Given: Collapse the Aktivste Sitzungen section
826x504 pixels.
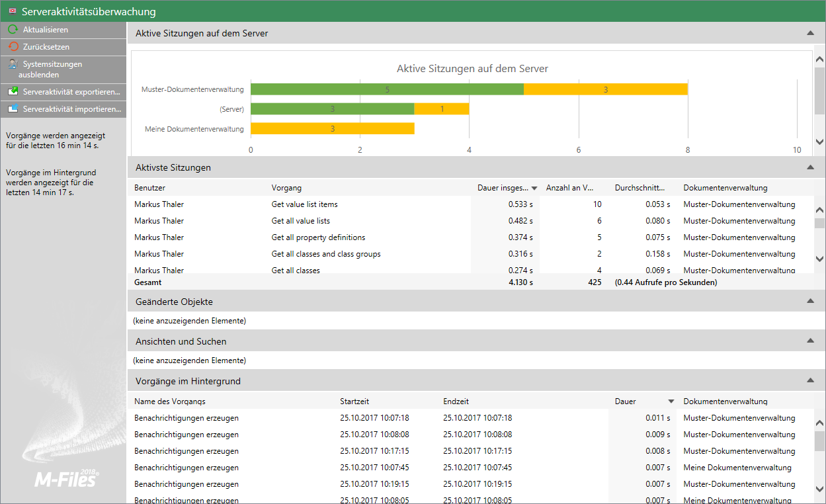Looking at the screenshot, I should pos(810,168).
